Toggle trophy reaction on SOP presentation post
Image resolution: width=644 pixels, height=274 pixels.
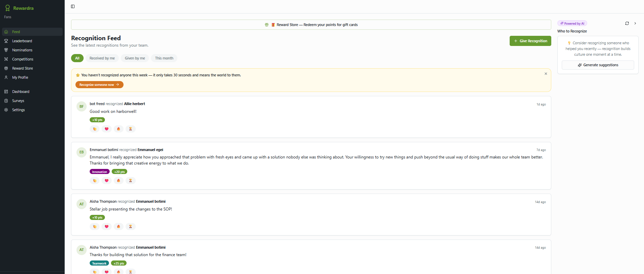point(130,226)
